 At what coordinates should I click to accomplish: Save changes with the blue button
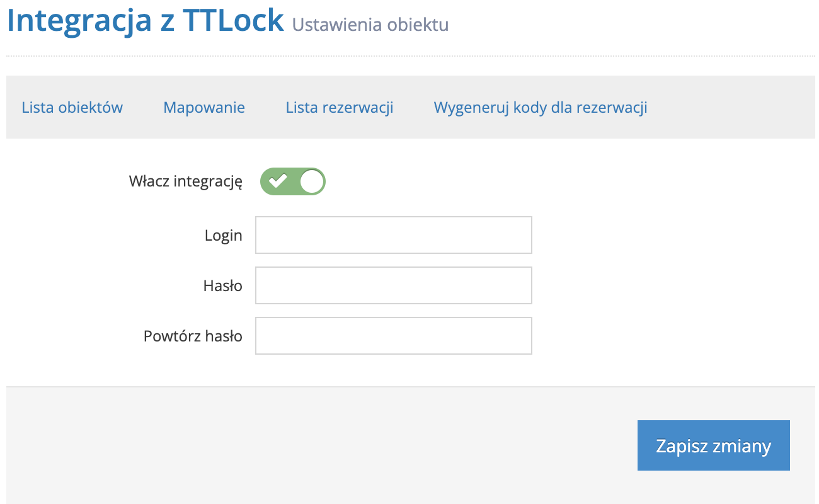click(713, 445)
